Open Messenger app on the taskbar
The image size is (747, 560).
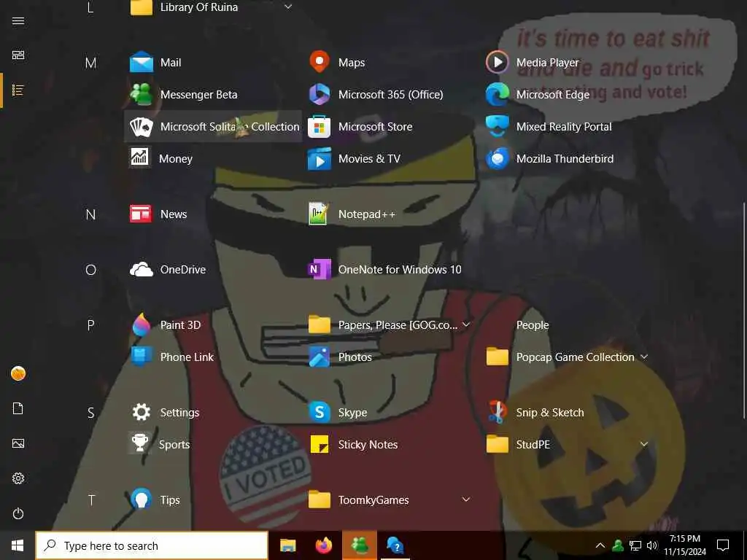pos(360,545)
